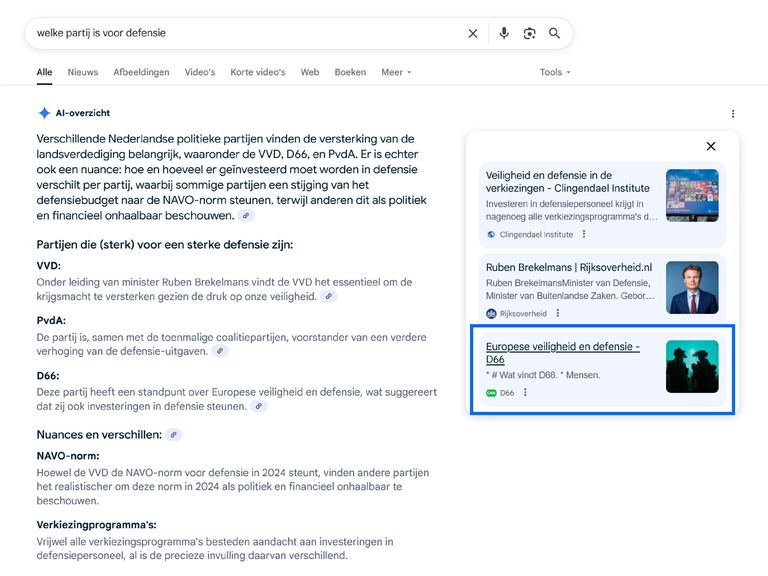
Task: Open Clingendael Institute verkiezingen article
Action: coord(567,181)
